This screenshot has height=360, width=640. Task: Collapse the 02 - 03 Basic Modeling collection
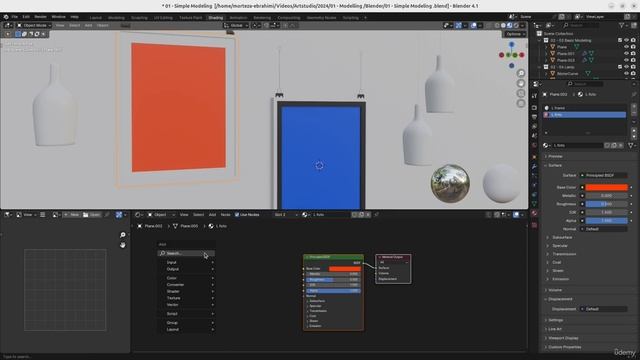coord(540,40)
